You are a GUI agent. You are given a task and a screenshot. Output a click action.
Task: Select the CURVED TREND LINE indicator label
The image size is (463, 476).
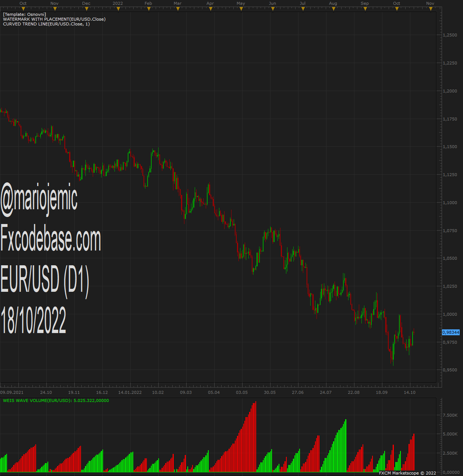coord(46,24)
